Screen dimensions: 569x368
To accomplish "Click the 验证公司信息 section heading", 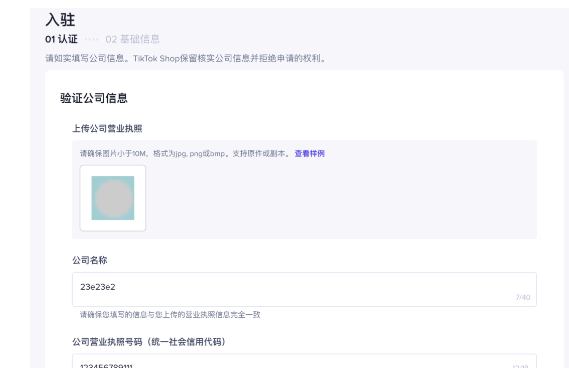I will [x=94, y=98].
